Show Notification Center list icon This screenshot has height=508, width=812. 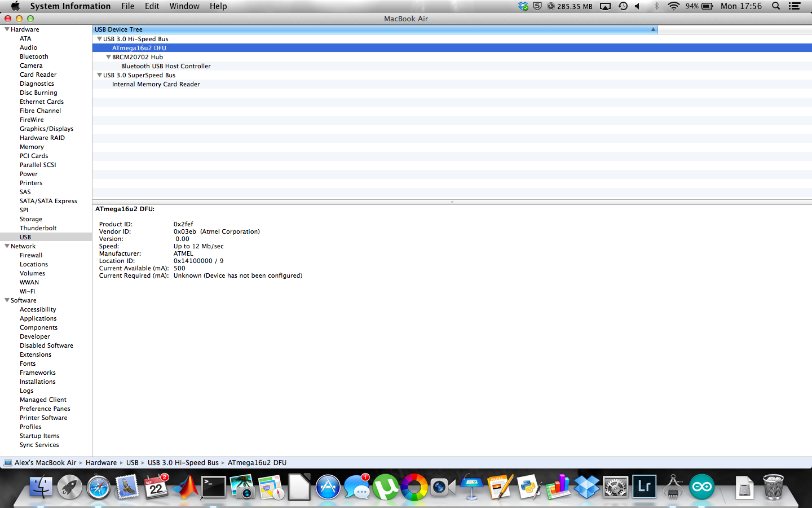(x=795, y=6)
